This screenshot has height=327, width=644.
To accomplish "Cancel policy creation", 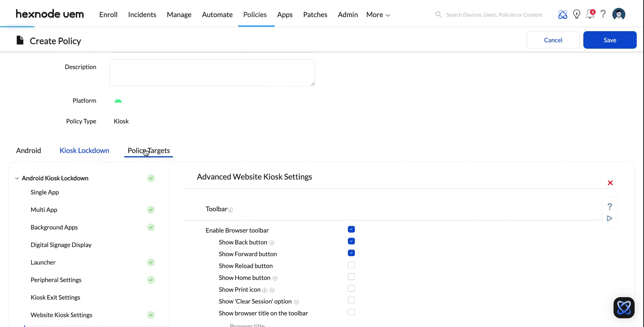I will pyautogui.click(x=553, y=40).
